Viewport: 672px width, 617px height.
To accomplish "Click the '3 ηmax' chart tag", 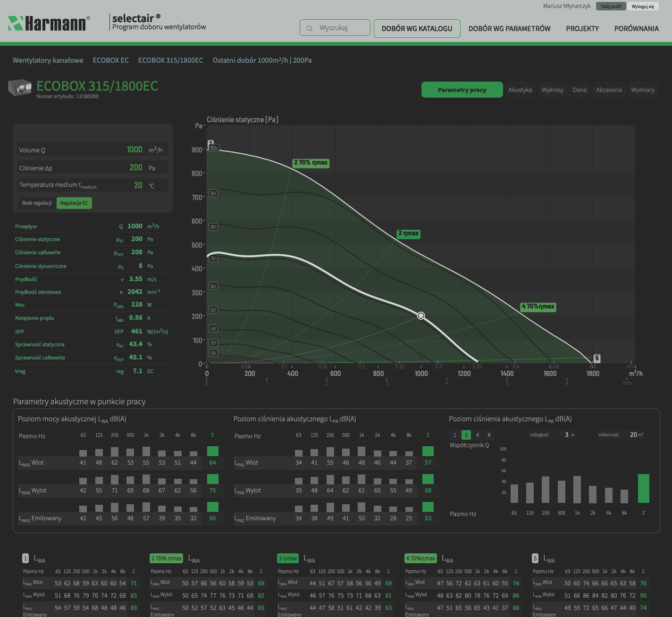I will (409, 233).
